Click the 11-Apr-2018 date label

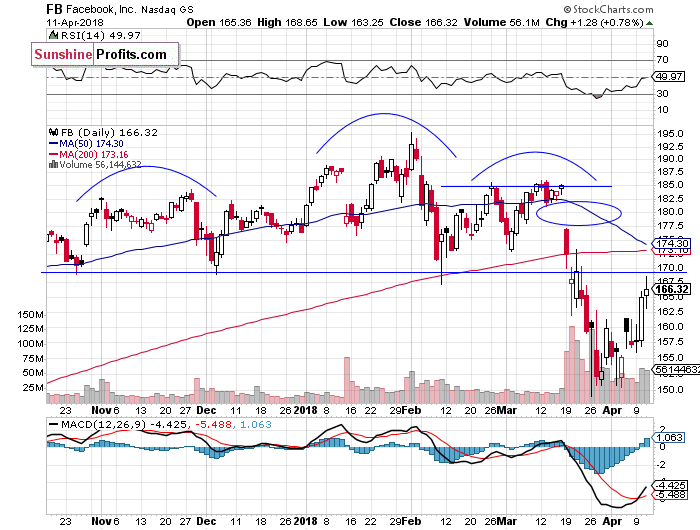75,22
